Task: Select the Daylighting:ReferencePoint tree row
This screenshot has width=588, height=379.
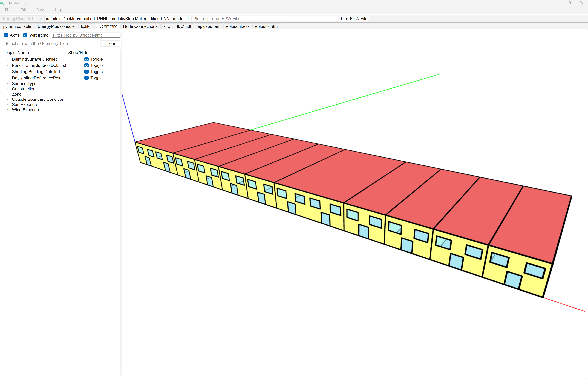Action: 37,78
